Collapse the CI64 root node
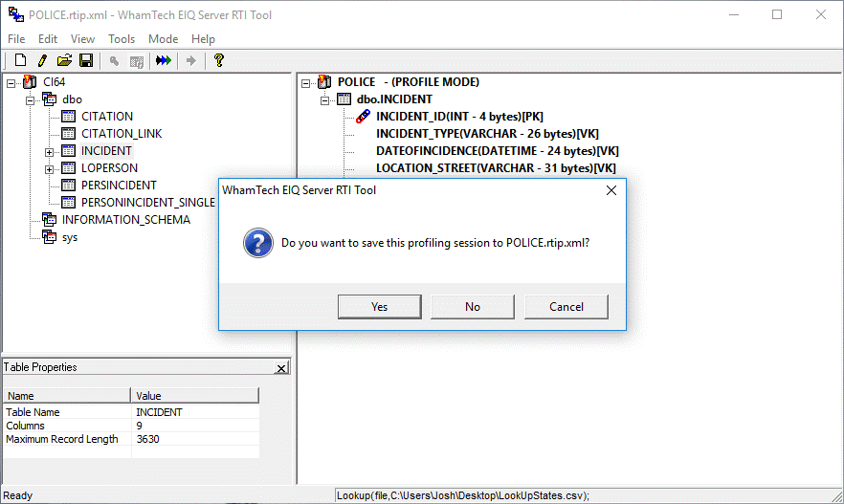Image resolution: width=844 pixels, height=504 pixels. (x=11, y=83)
